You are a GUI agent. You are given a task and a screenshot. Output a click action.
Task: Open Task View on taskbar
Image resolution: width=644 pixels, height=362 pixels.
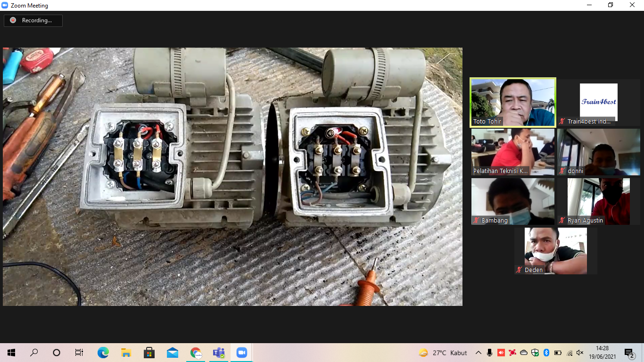[79, 353]
